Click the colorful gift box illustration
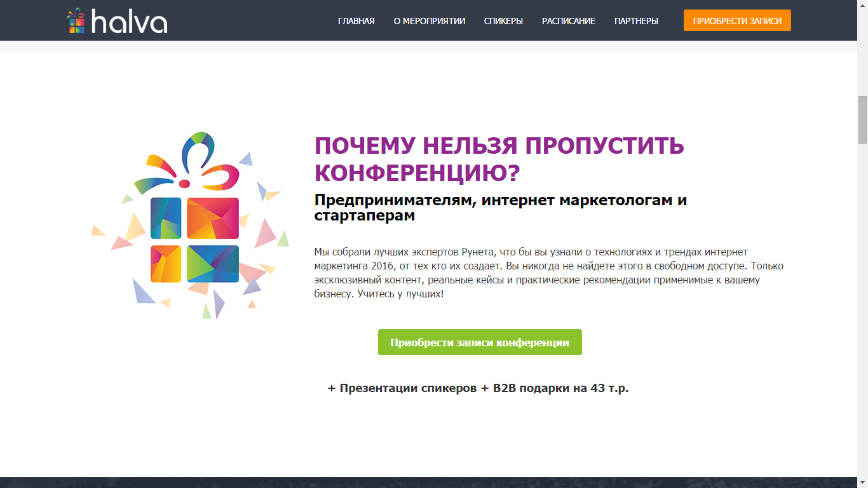Image resolution: width=868 pixels, height=488 pixels. 191,226
